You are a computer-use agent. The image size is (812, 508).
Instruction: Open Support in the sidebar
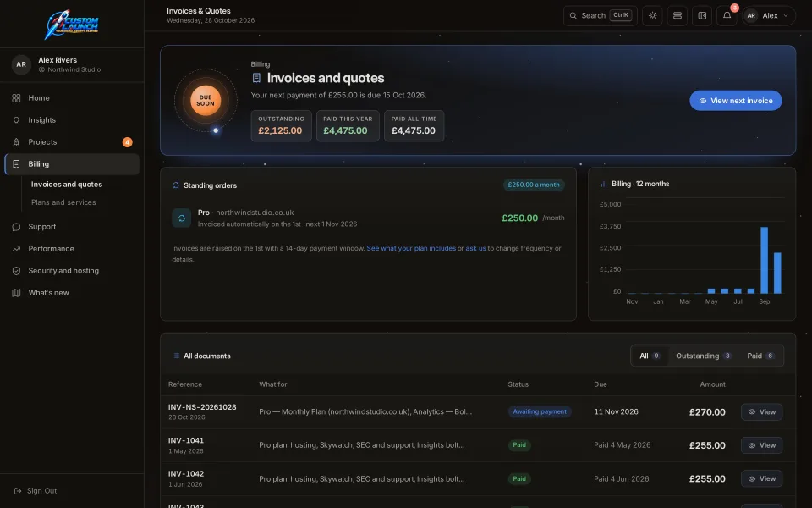tap(71, 227)
